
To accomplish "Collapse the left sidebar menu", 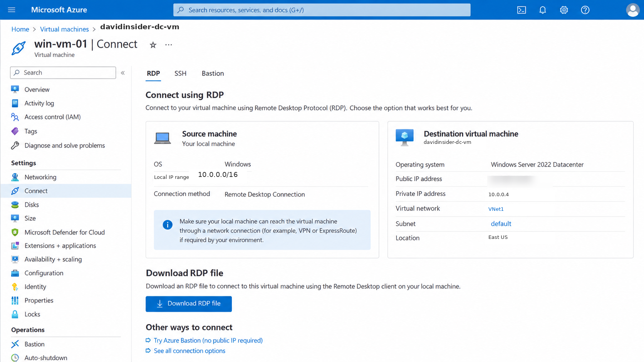I will [x=123, y=73].
